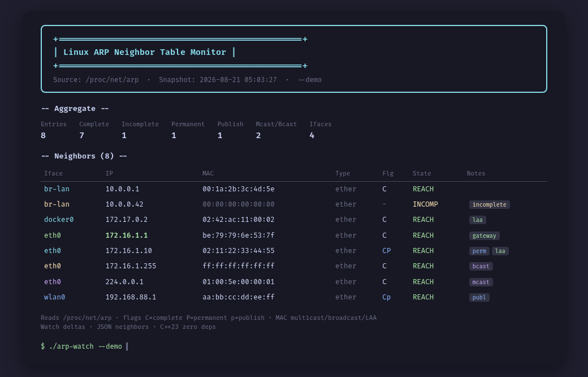
Task: Select MAC address 00:1a:2b:3c:4d:5e
Action: tap(239, 189)
